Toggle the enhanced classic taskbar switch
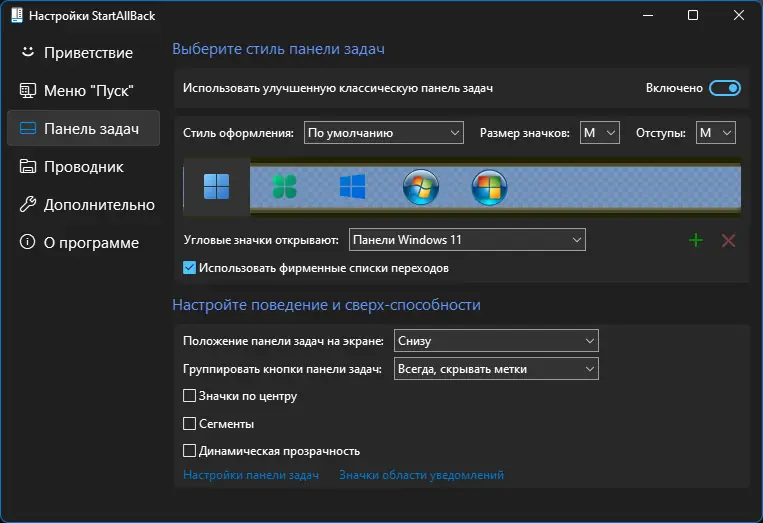The height and width of the screenshot is (523, 763). (x=725, y=88)
